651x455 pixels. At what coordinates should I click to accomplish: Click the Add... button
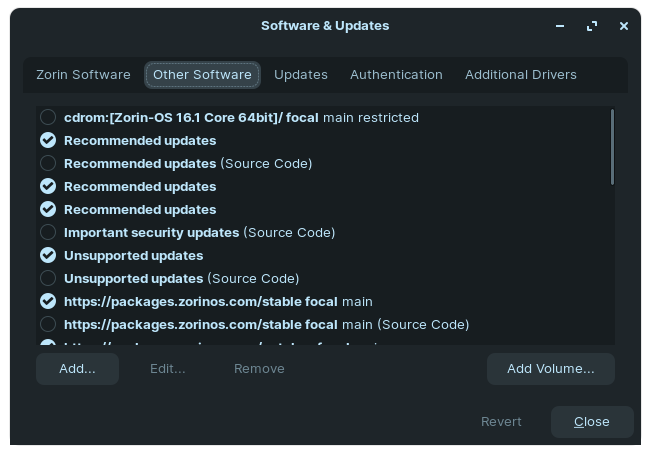point(77,369)
